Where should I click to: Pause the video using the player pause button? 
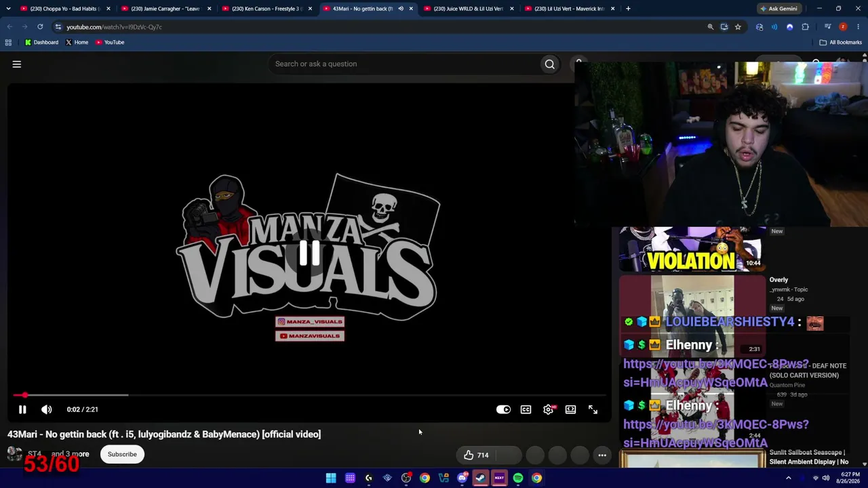[x=22, y=409]
